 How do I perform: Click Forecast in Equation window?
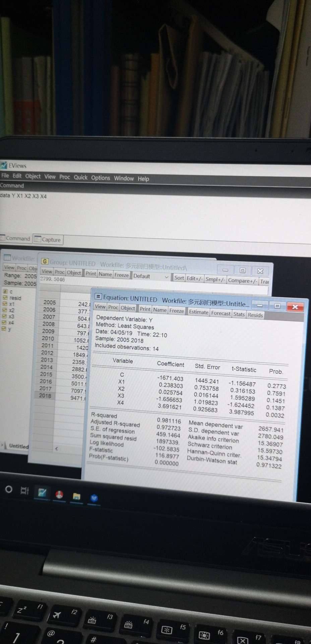[221, 313]
